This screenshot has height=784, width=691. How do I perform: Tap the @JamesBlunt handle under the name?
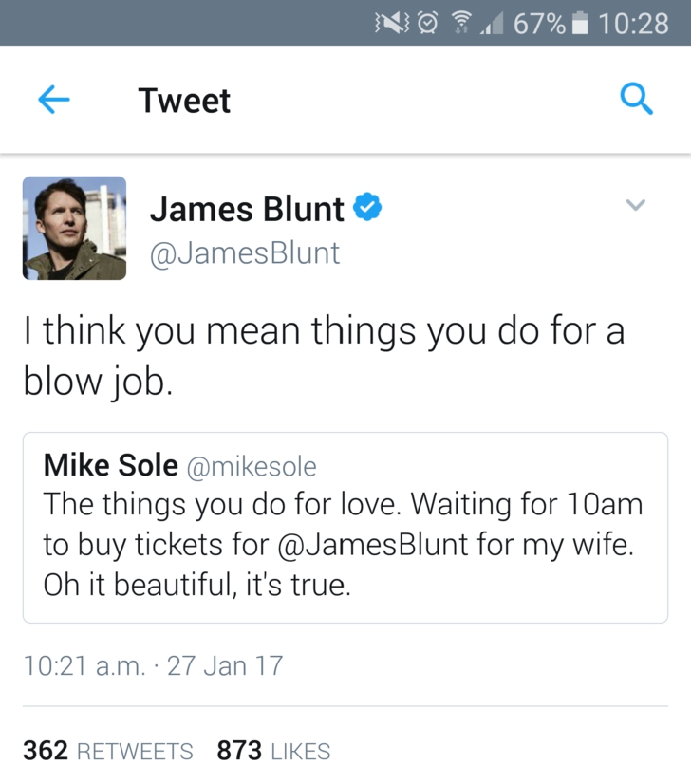pyautogui.click(x=245, y=252)
